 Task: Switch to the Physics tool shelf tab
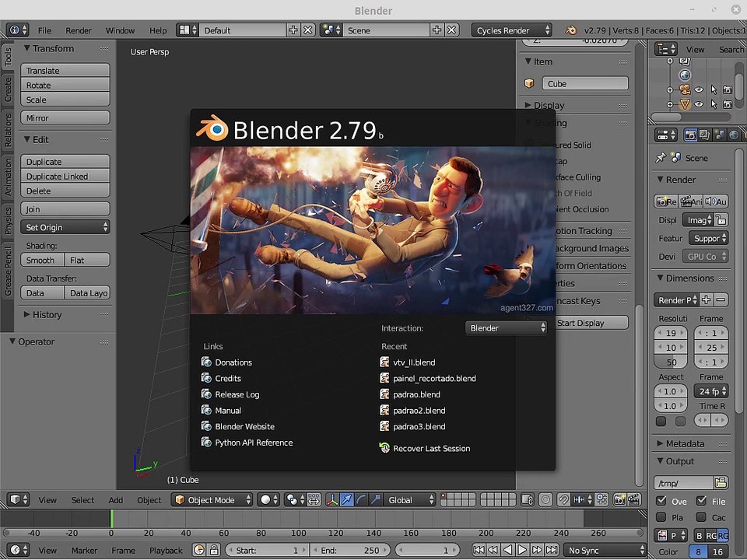click(x=8, y=220)
